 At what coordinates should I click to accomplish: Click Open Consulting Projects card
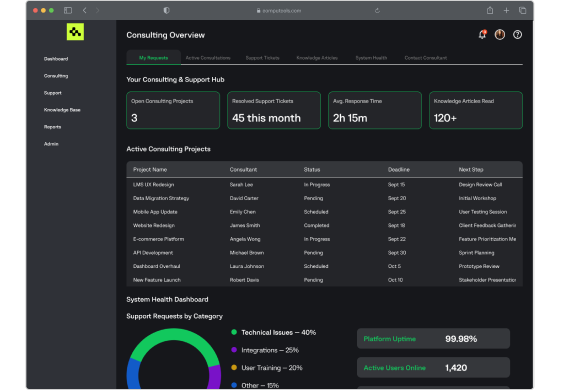[x=173, y=110]
